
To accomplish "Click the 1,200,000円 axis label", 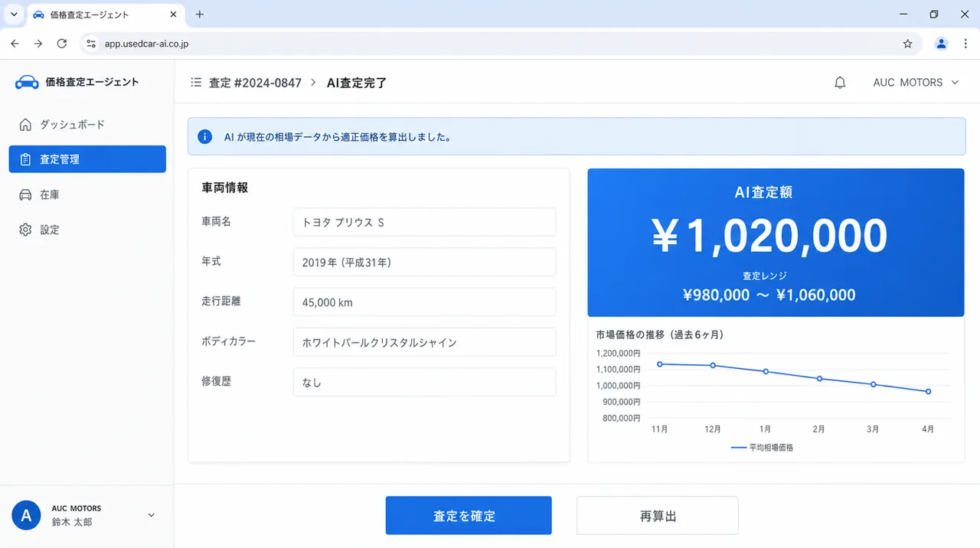I will (x=618, y=353).
